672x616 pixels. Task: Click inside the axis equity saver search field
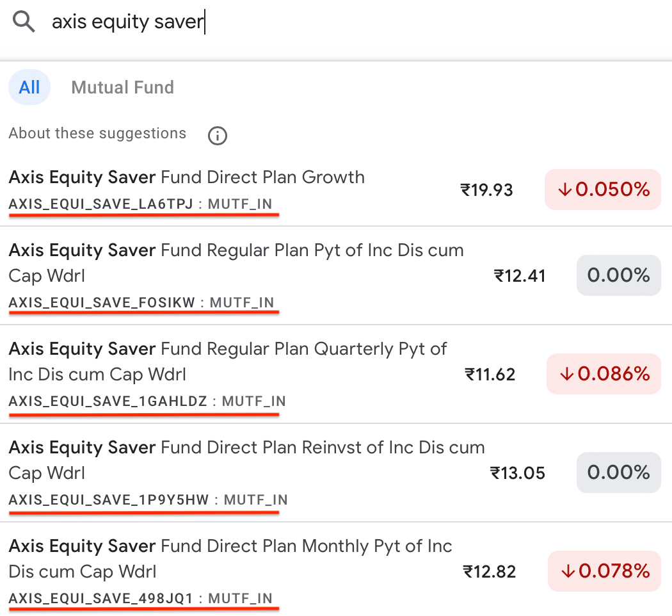[320, 23]
